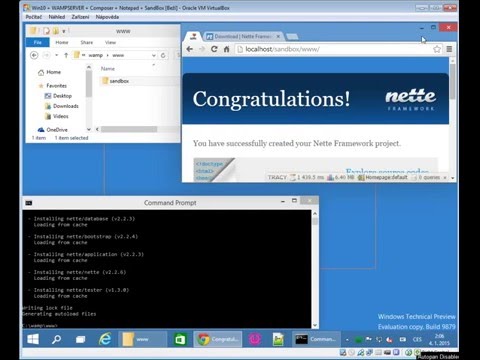Click the Nette Framework logo
The width and height of the screenshot is (480, 360).
pyautogui.click(x=410, y=99)
